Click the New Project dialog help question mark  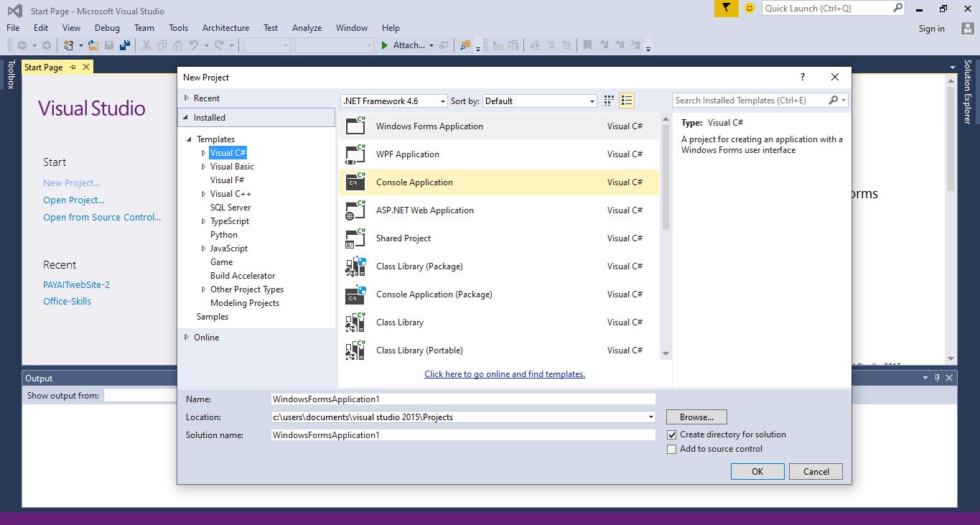point(803,77)
